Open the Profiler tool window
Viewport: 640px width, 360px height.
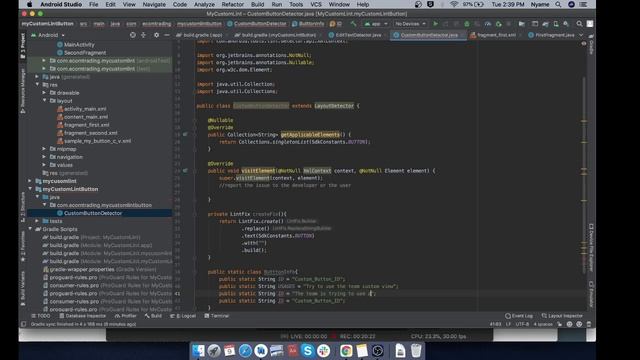point(126,316)
